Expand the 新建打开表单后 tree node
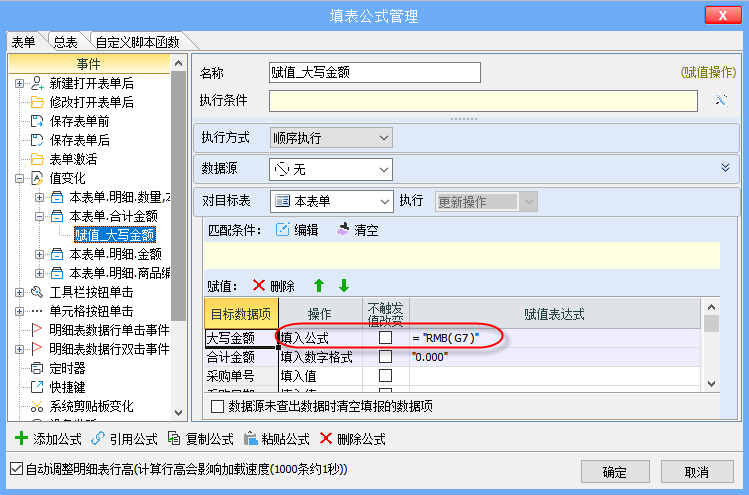749x495 pixels. (19, 83)
